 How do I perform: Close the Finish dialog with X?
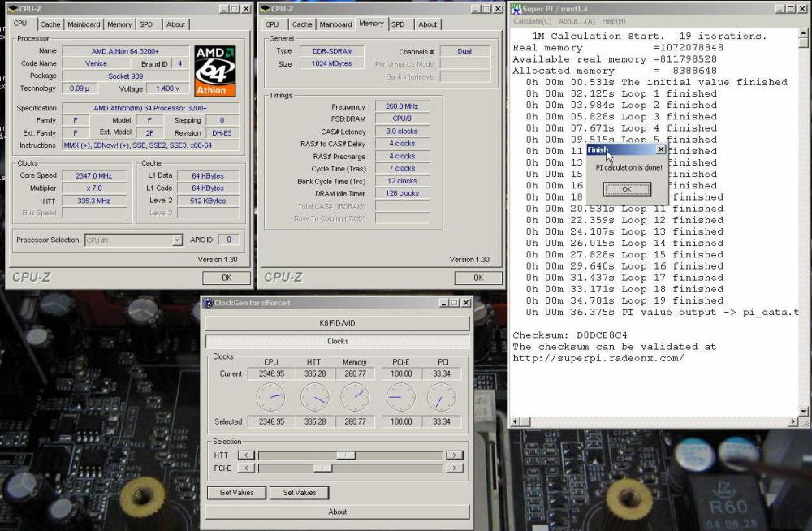[x=660, y=149]
